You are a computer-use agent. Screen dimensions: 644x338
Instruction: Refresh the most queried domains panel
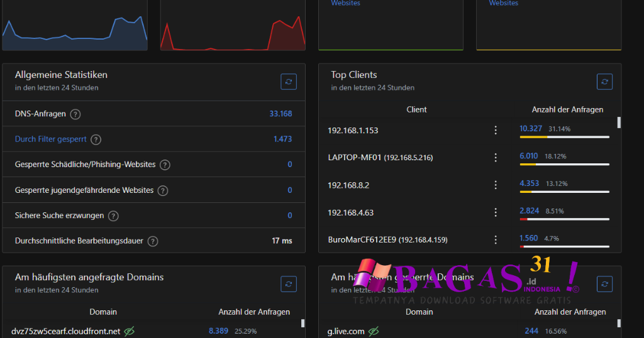288,284
